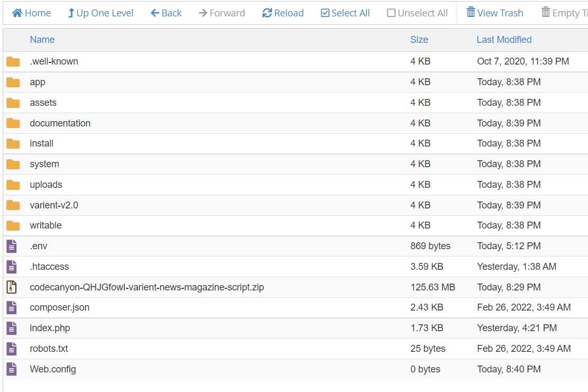
Task: Open the uploads folder
Action: 46,185
